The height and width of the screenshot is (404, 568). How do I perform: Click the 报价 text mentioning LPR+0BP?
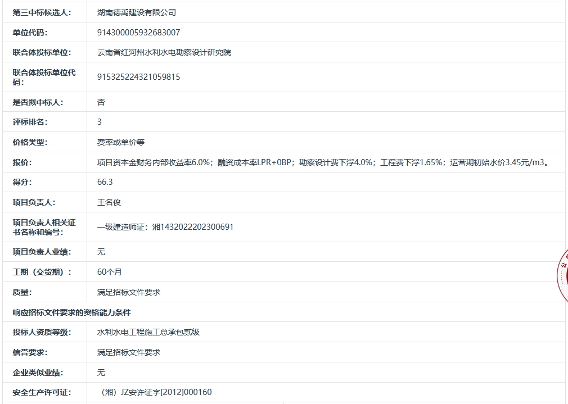[323, 162]
